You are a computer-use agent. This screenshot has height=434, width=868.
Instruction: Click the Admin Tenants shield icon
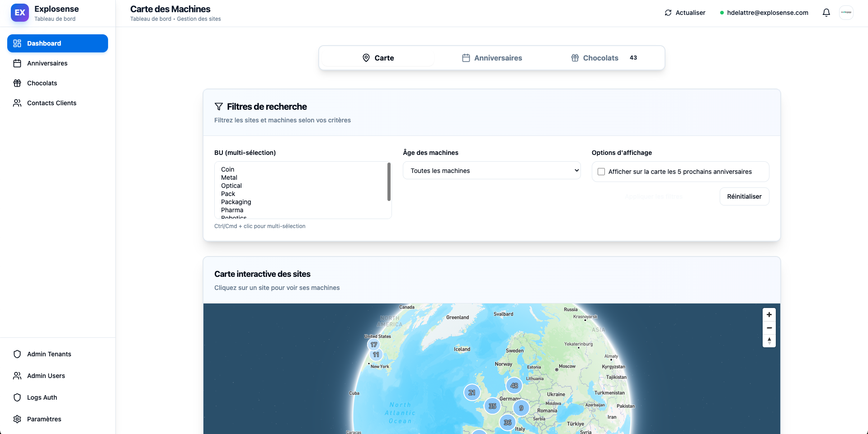point(17,354)
